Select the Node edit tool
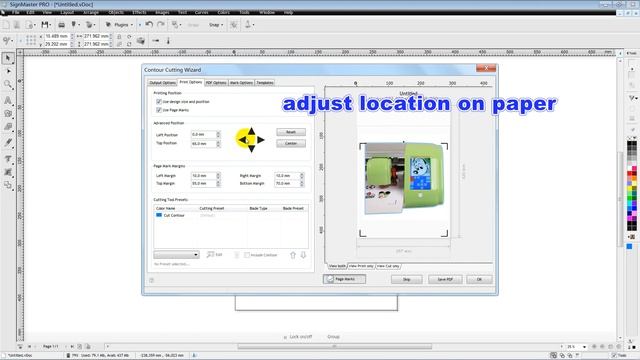Viewport: 640px width, 360px height. tap(8, 71)
